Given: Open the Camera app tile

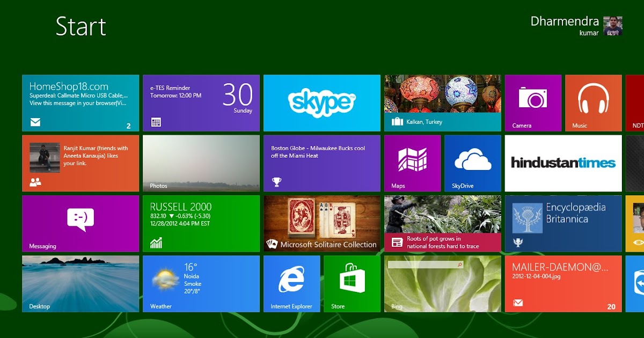Looking at the screenshot, I should 533,103.
